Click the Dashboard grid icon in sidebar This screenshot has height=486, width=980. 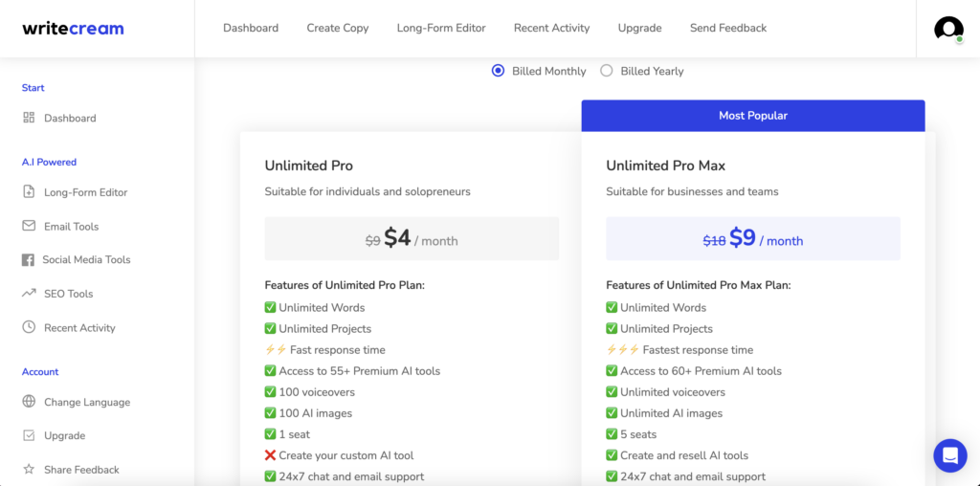[29, 118]
